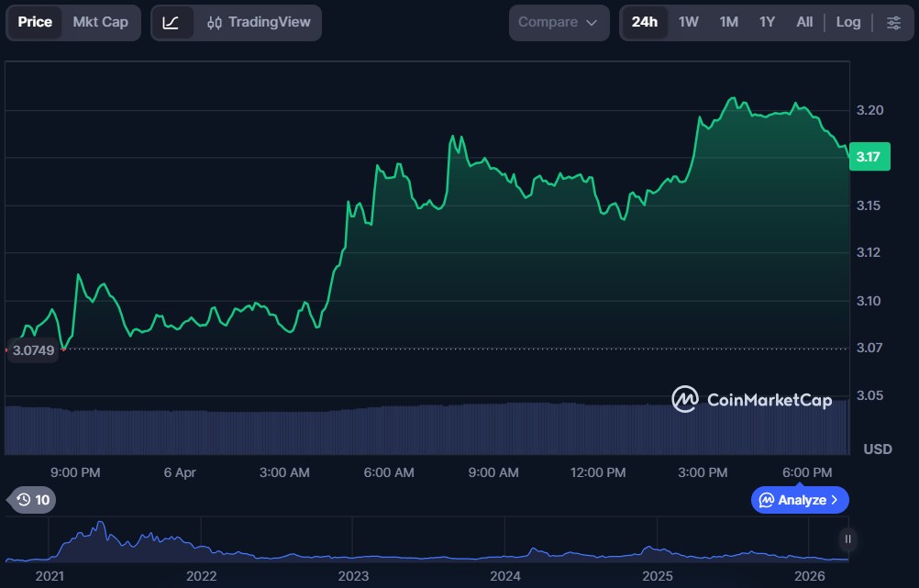Open chart settings sliders icon
The width and height of the screenshot is (919, 588).
tap(893, 22)
